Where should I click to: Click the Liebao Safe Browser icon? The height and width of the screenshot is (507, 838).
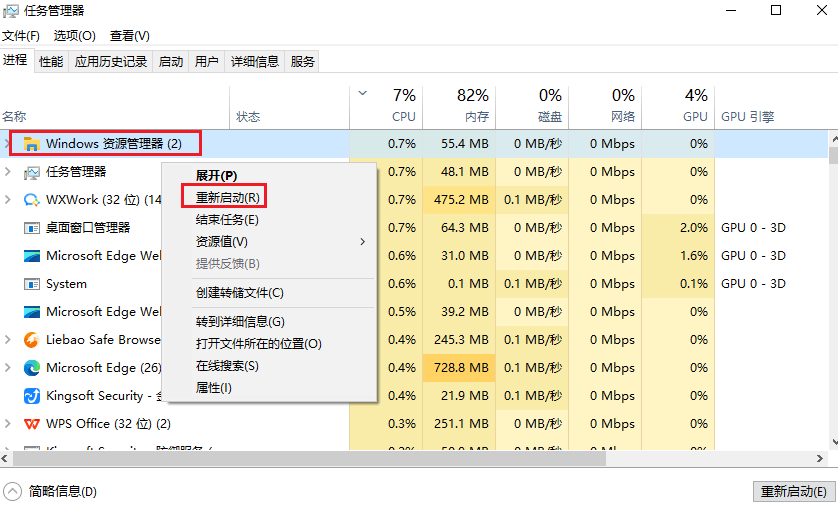click(32, 340)
